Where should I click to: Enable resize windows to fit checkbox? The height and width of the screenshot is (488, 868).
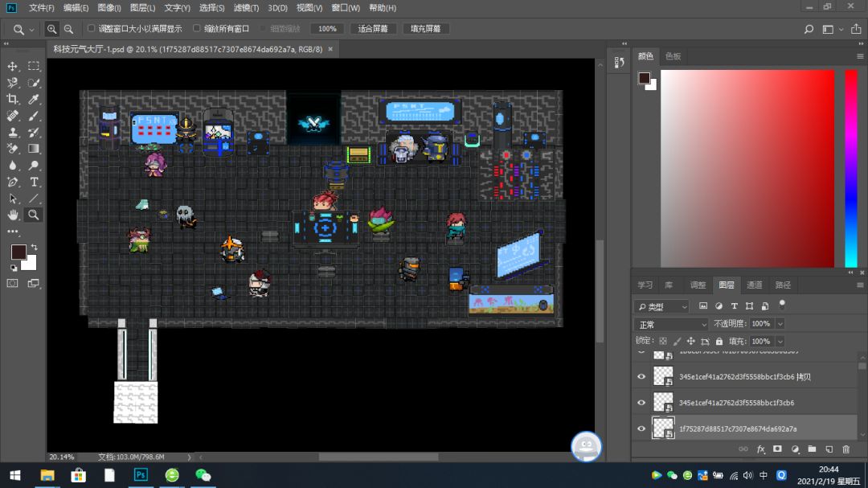tap(92, 28)
